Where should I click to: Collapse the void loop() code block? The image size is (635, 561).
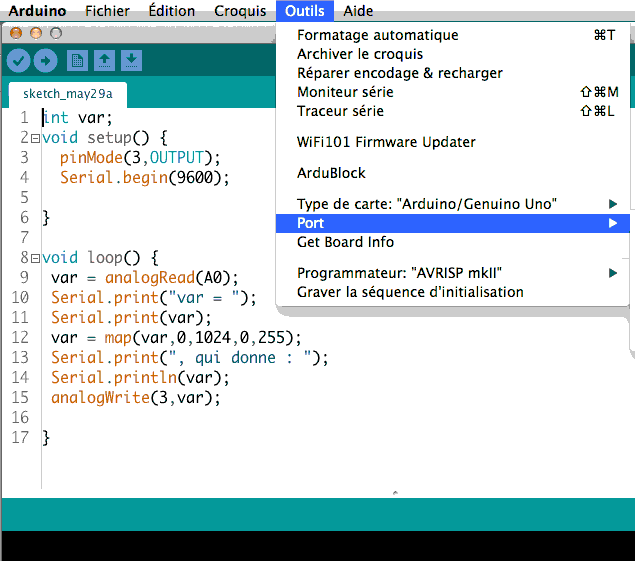point(35,258)
